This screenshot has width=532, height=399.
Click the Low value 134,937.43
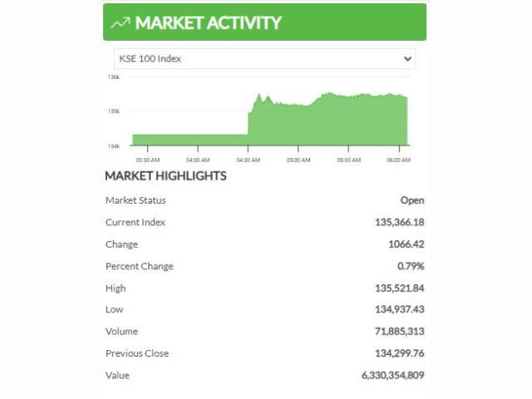pyautogui.click(x=399, y=310)
